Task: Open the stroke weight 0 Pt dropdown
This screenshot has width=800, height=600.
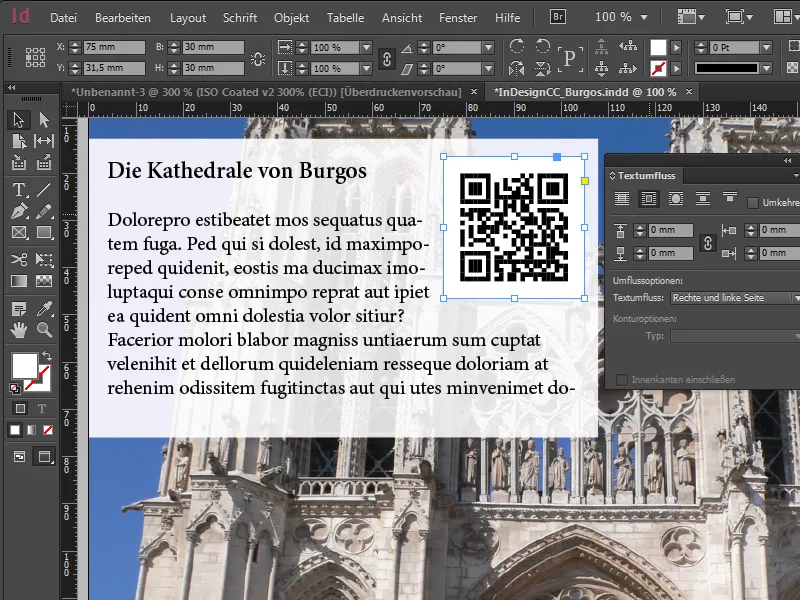Action: (x=766, y=47)
